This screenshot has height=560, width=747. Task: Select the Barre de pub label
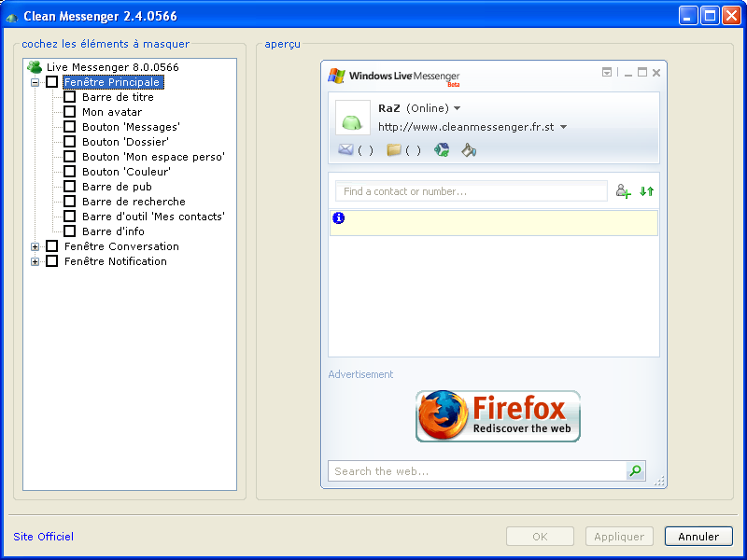[x=117, y=186]
